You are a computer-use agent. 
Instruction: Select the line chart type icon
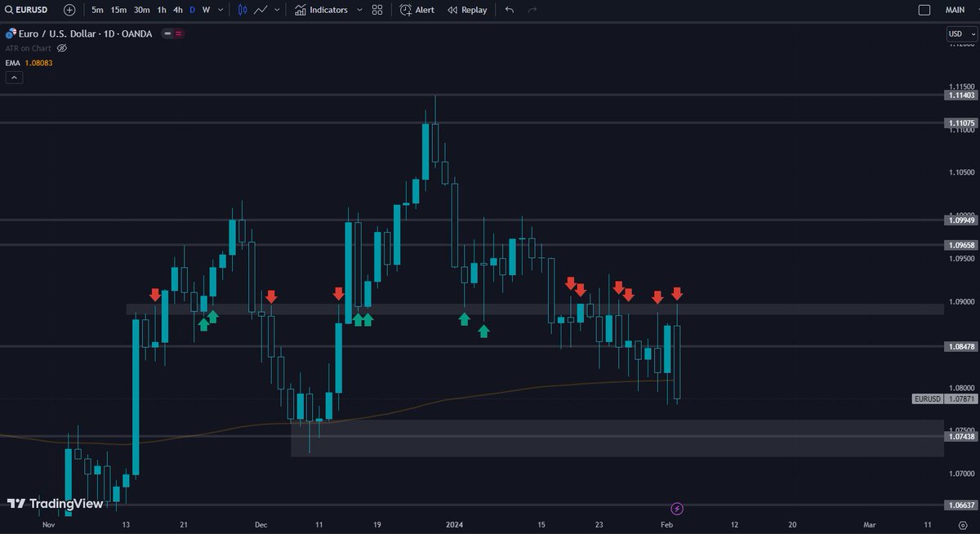click(261, 10)
